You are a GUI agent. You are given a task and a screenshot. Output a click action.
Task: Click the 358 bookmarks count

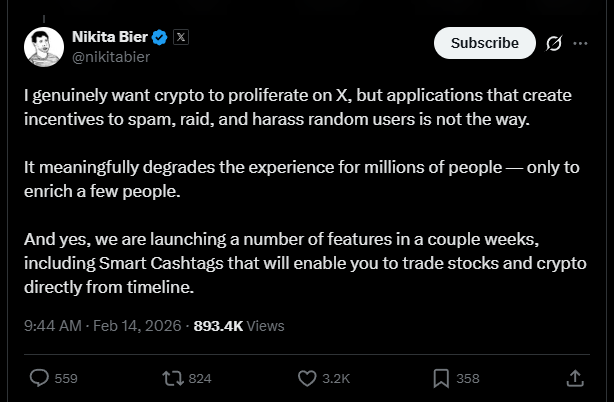tap(468, 379)
